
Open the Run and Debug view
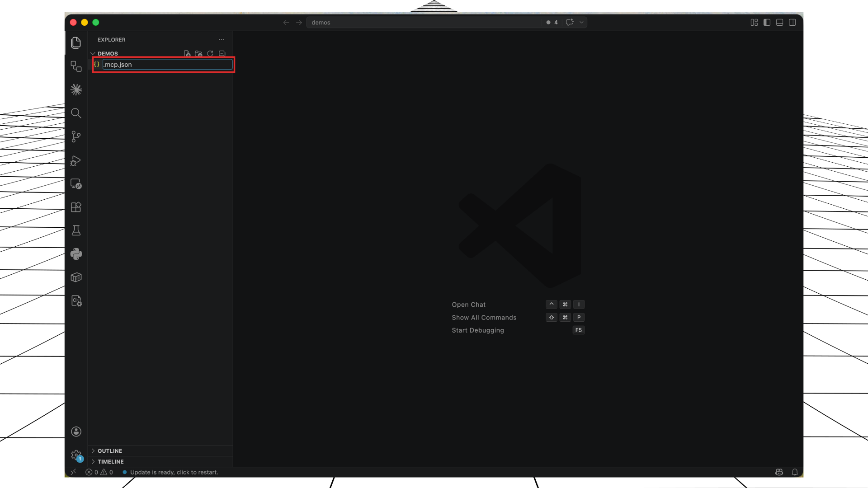point(76,161)
